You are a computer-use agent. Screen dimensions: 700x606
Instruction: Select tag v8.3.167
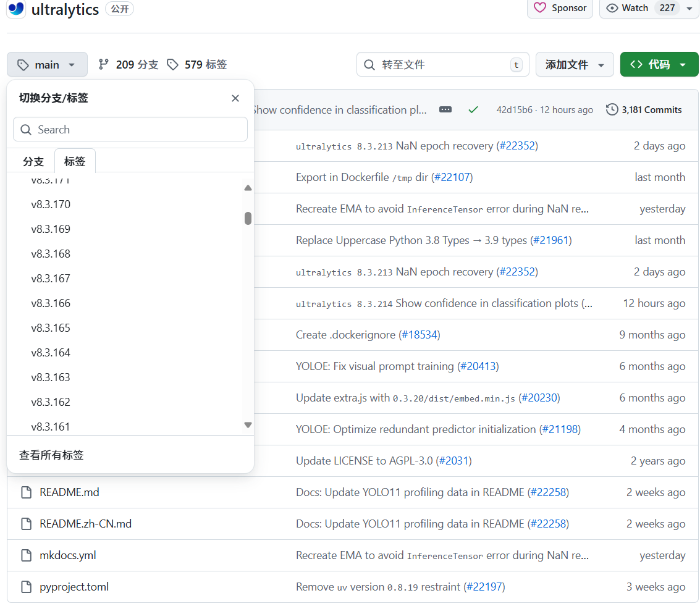point(51,279)
